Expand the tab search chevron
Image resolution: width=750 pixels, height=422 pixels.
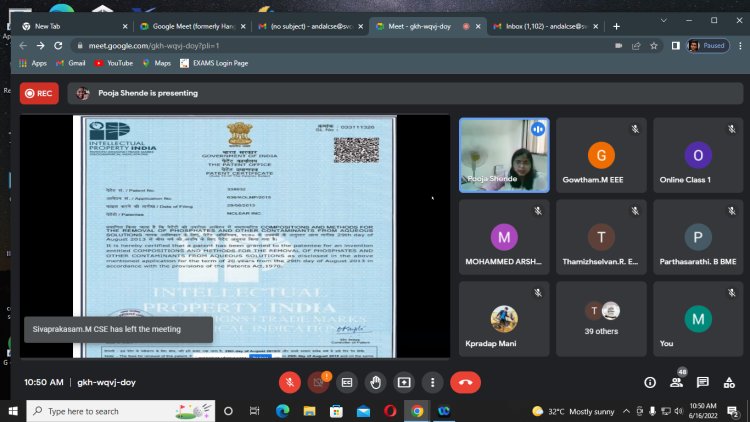663,21
